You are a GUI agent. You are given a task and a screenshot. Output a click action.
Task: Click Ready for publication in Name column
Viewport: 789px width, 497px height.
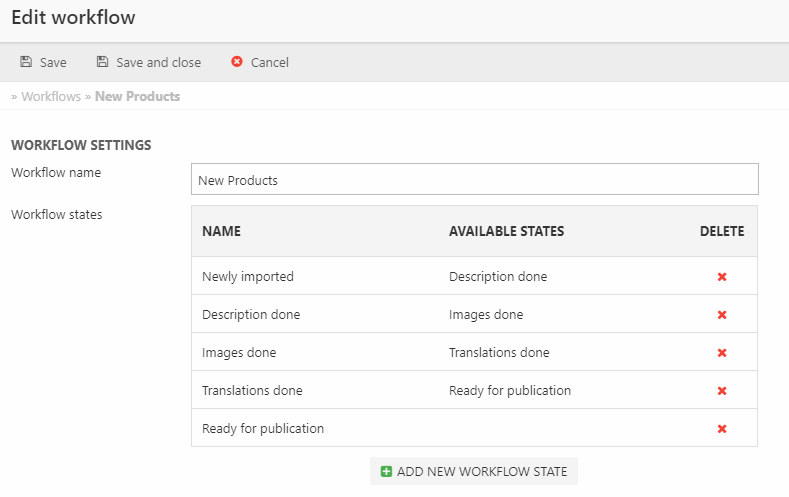(263, 429)
